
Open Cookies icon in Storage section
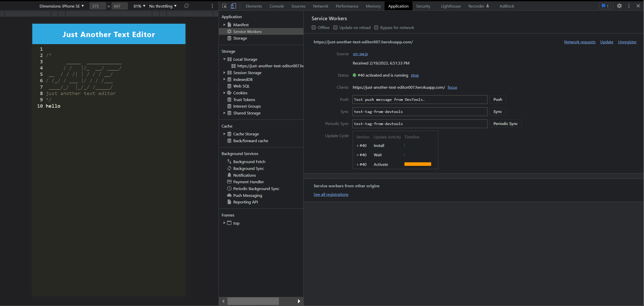pyautogui.click(x=229, y=93)
